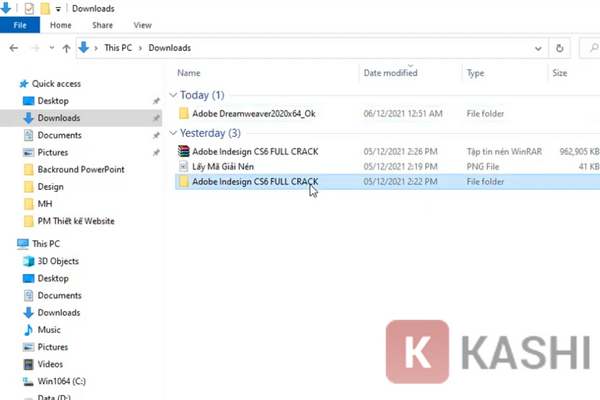Expand the address bar history dropdown
The image size is (600, 400).
538,48
